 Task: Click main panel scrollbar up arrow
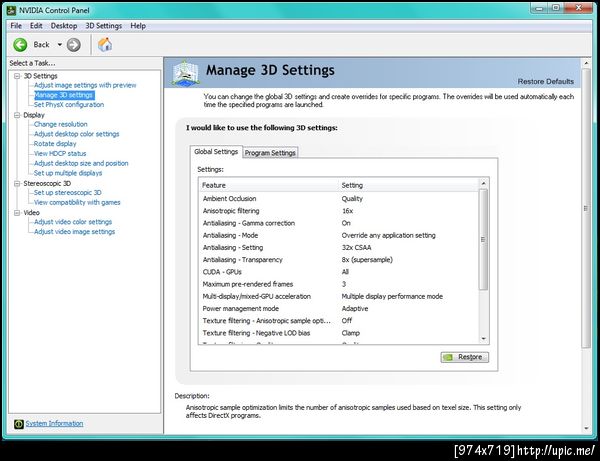pos(586,63)
